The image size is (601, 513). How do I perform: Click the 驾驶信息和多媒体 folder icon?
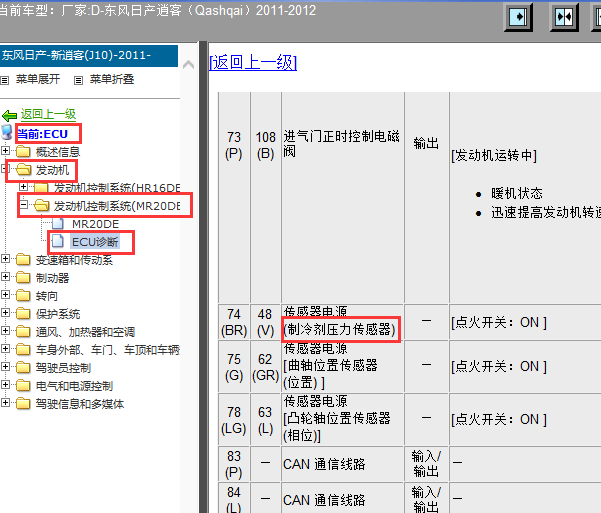click(x=23, y=403)
